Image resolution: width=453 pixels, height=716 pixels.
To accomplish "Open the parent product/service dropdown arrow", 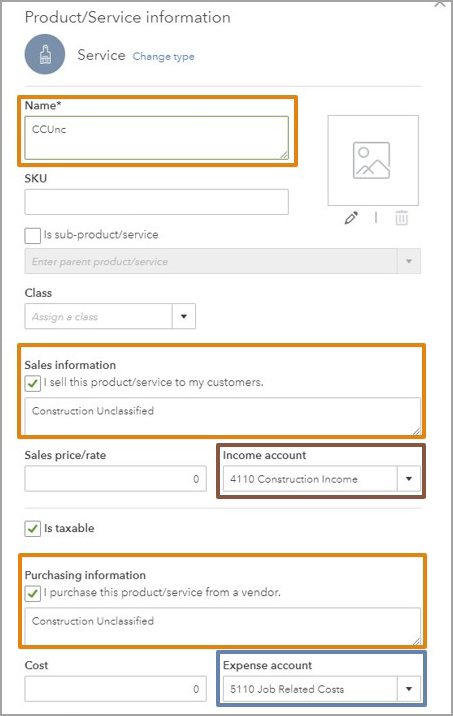I will pos(409,261).
